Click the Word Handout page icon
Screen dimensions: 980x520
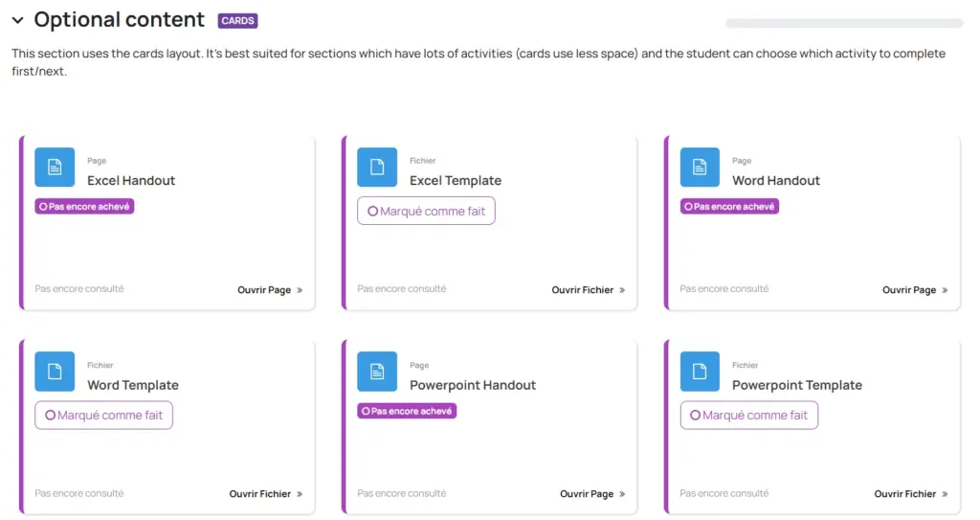(700, 168)
